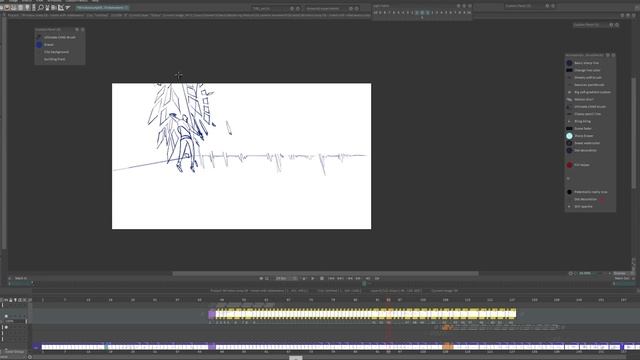Click canvas vertical scrollbar on right
Image resolution: width=640 pixels, height=360 pixels.
633,133
